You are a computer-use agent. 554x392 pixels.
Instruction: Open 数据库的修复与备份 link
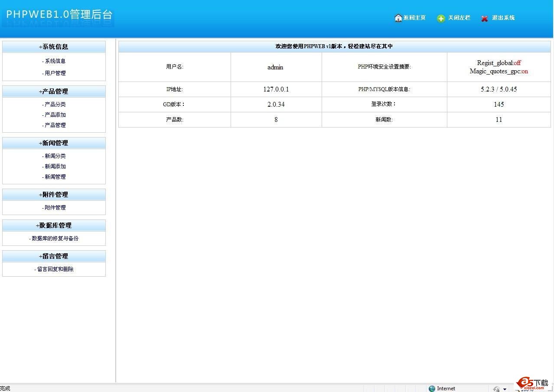54,238
